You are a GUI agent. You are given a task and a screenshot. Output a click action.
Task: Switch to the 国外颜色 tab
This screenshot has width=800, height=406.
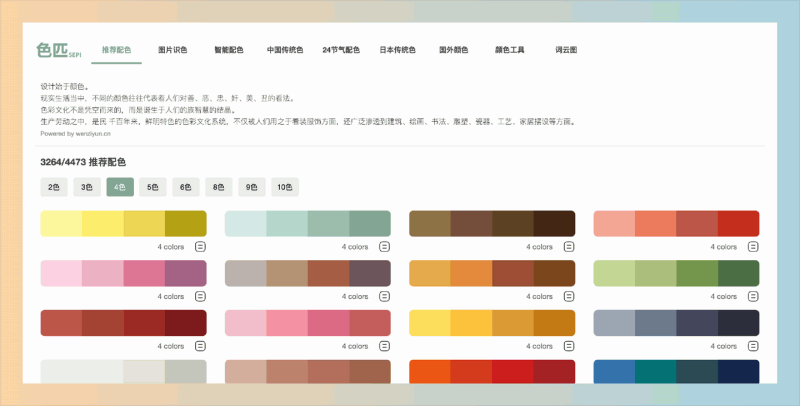coord(454,50)
